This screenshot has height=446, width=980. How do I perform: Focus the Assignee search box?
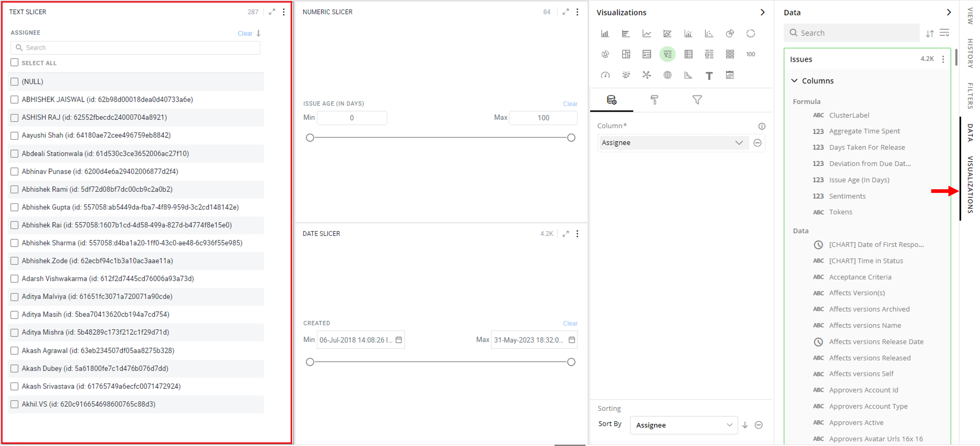pyautogui.click(x=135, y=48)
